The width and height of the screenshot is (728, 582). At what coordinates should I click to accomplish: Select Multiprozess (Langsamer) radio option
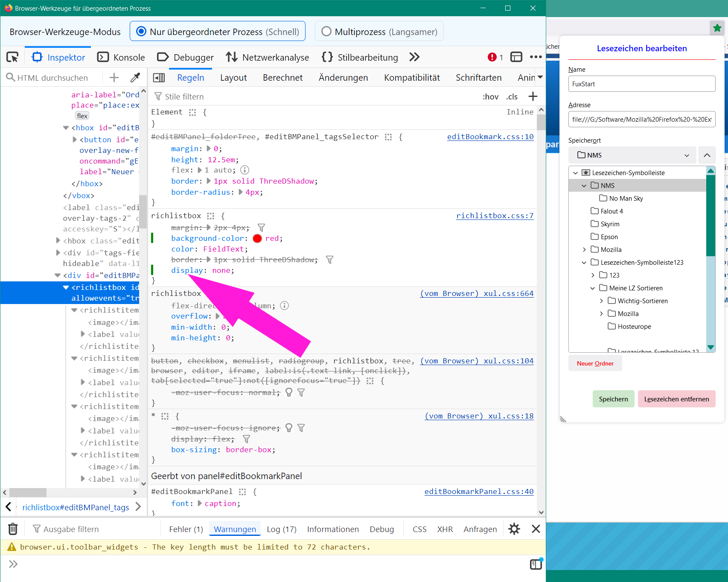click(x=326, y=32)
